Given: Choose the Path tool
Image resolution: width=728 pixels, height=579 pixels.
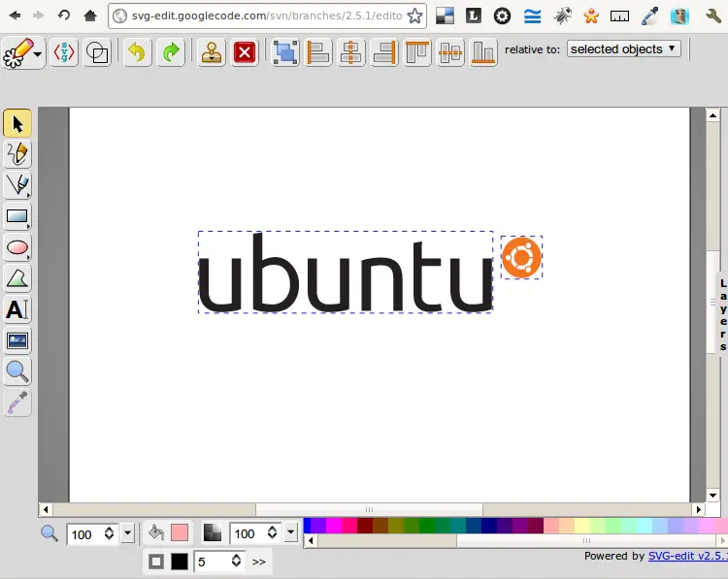Looking at the screenshot, I should [17, 278].
